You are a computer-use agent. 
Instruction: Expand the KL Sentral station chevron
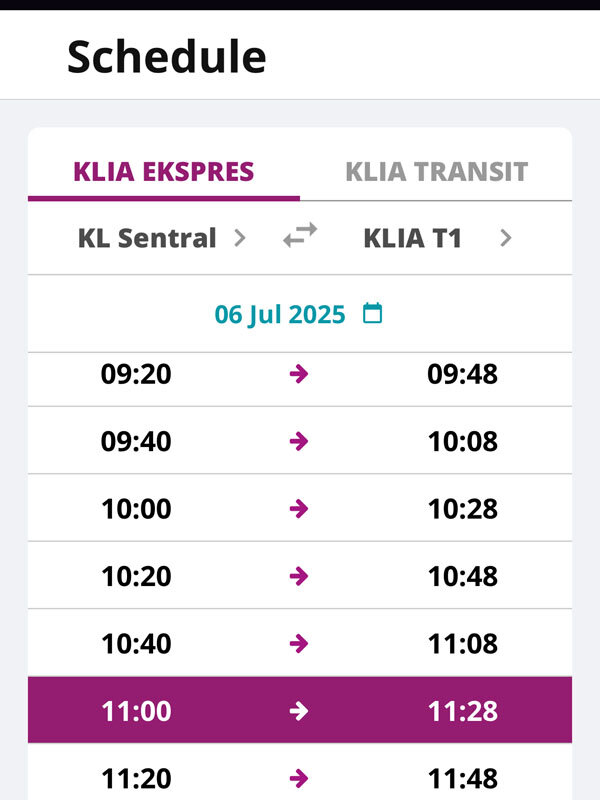(240, 237)
